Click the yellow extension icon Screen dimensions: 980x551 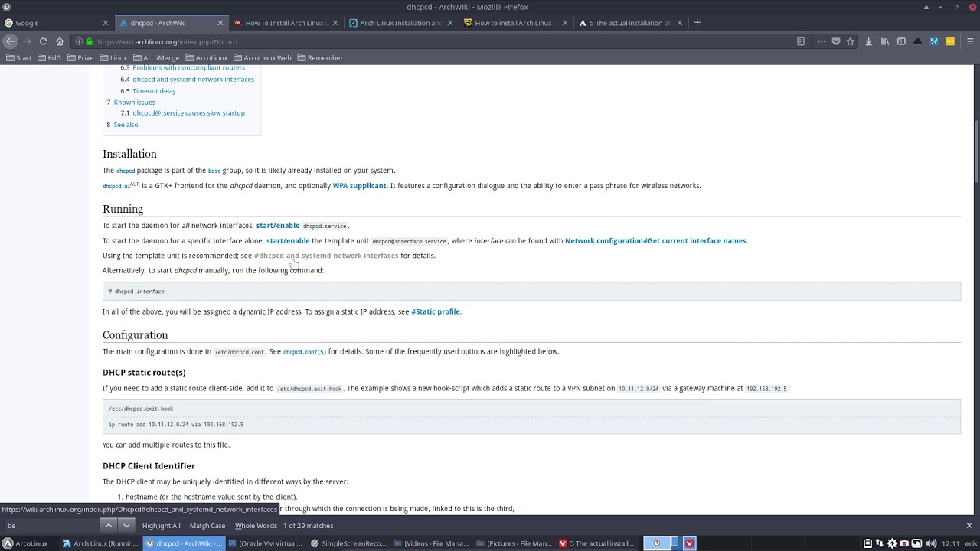pos(950,41)
